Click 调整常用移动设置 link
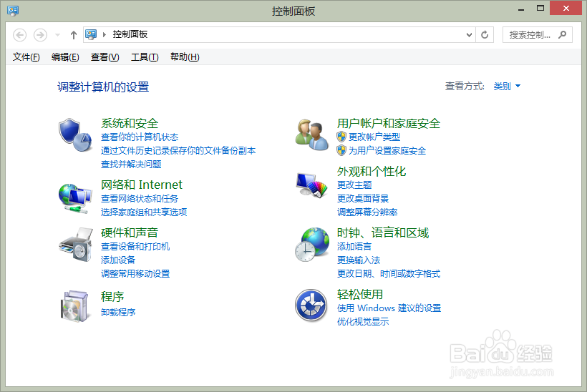 point(135,274)
